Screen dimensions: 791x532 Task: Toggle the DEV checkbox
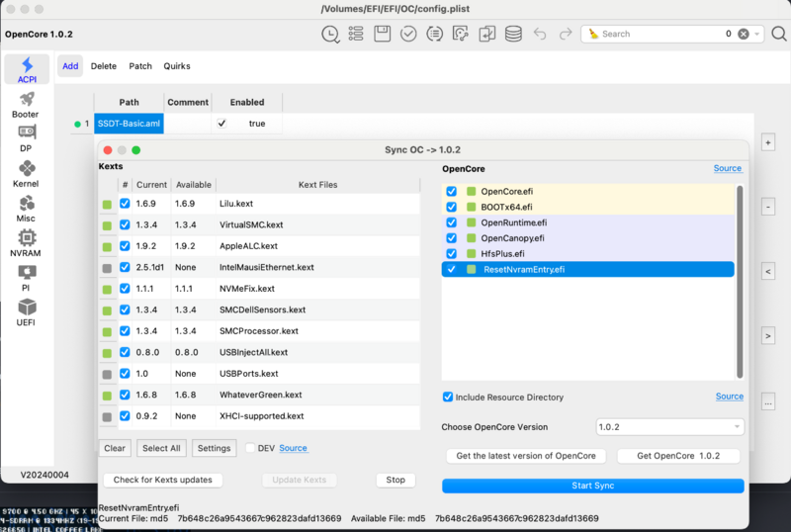click(x=251, y=448)
